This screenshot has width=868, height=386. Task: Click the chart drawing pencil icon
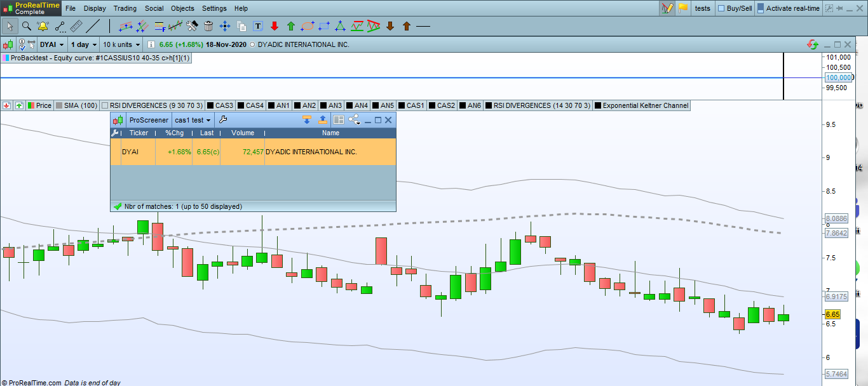(x=667, y=8)
